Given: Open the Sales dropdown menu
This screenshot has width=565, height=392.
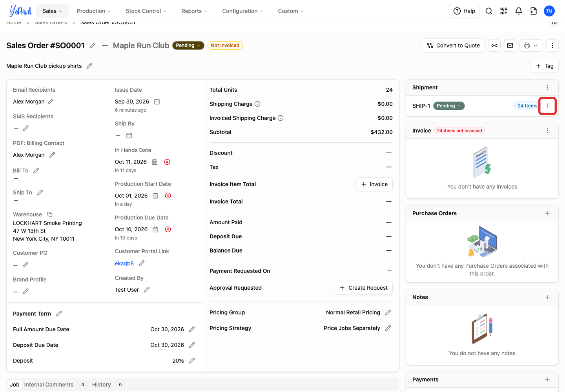Looking at the screenshot, I should point(53,11).
